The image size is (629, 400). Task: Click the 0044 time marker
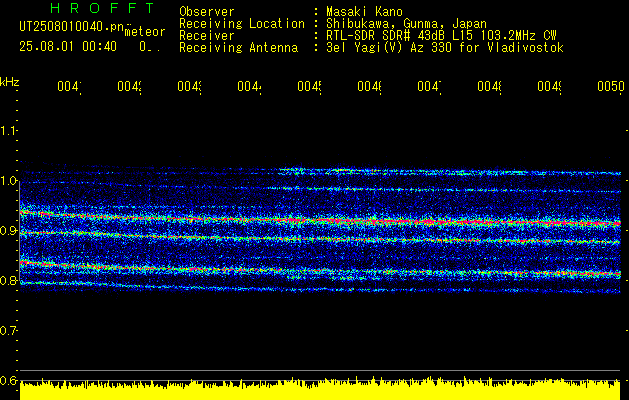(x=250, y=86)
